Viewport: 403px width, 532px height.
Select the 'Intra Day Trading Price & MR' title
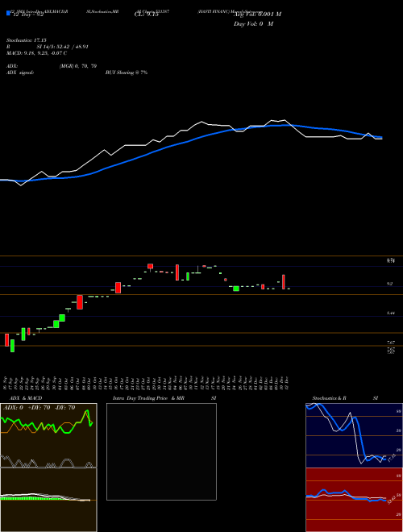click(148, 398)
